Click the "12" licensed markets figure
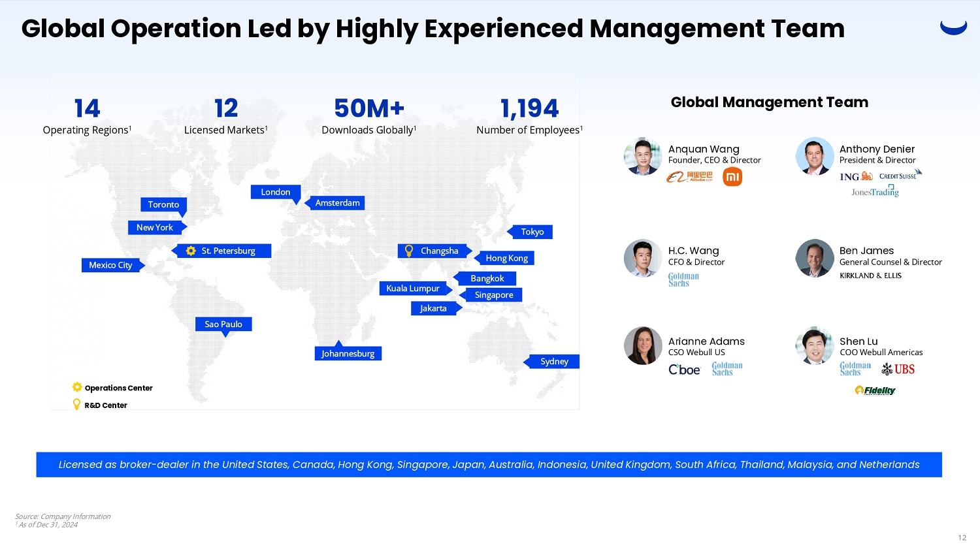Image resolution: width=980 pixels, height=551 pixels. [x=226, y=108]
